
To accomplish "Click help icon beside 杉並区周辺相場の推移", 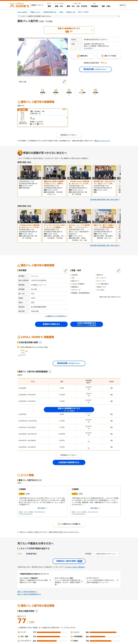I will (40, 343).
